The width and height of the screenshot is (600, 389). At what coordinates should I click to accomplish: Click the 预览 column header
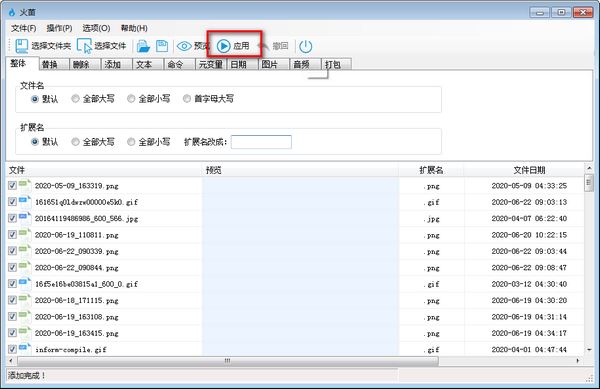point(300,170)
